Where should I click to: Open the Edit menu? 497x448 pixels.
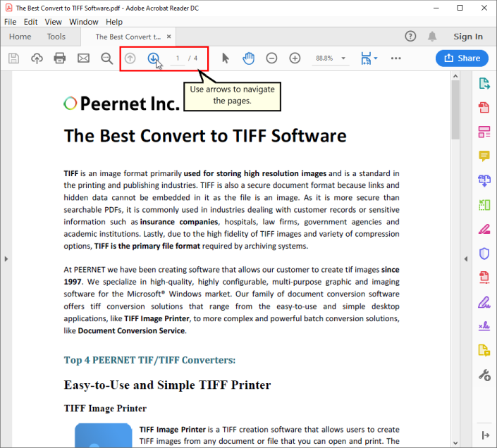click(30, 22)
